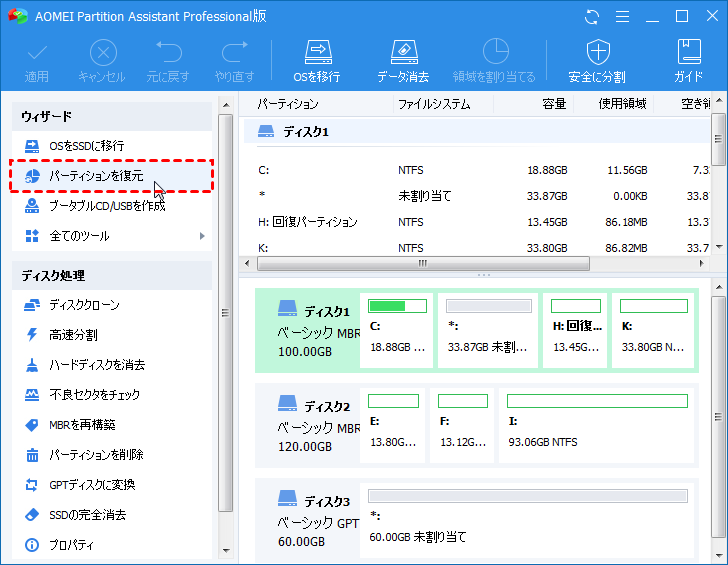Image resolution: width=728 pixels, height=565 pixels.
Task: Select the 未割り当て 33.87GB list row
Action: 477,196
